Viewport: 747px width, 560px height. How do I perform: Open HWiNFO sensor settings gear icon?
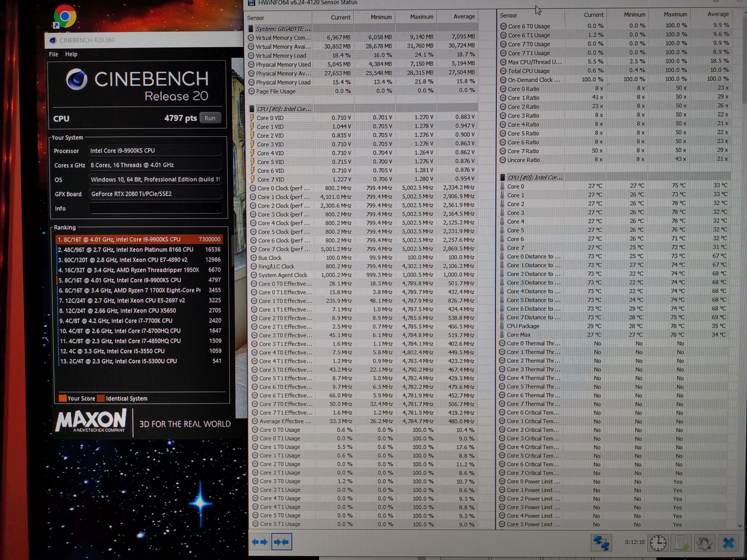(704, 542)
